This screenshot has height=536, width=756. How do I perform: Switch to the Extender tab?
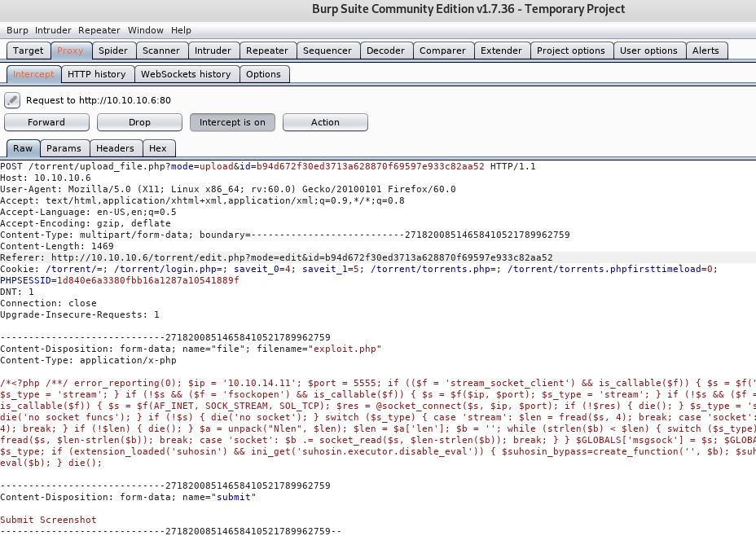(502, 51)
